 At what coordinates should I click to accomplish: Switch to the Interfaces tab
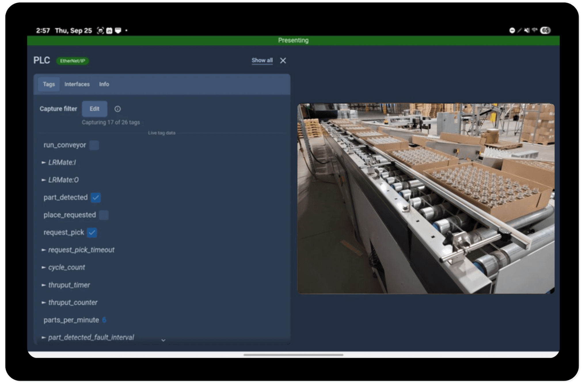[x=77, y=84]
